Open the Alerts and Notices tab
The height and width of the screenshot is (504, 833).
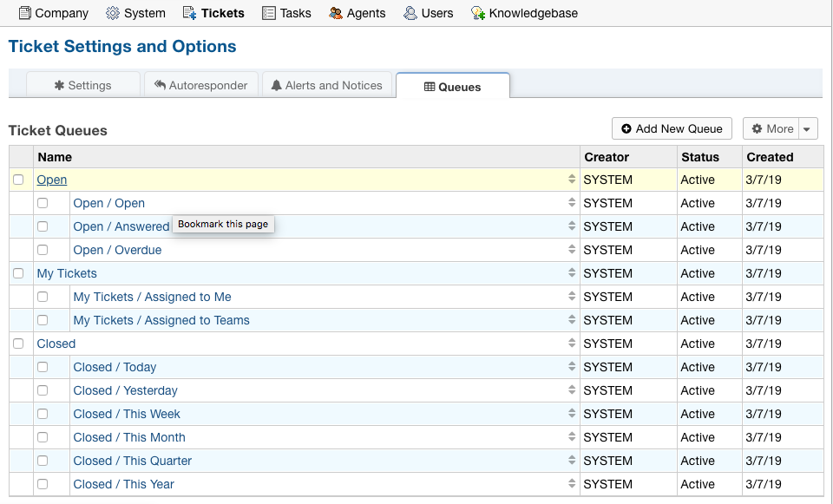coord(326,85)
